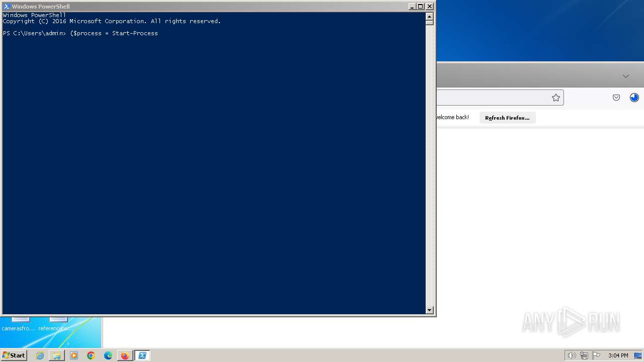Viewport: 644px width, 362px height.
Task: Open Save to Pocket in Firefox
Action: tap(616, 98)
